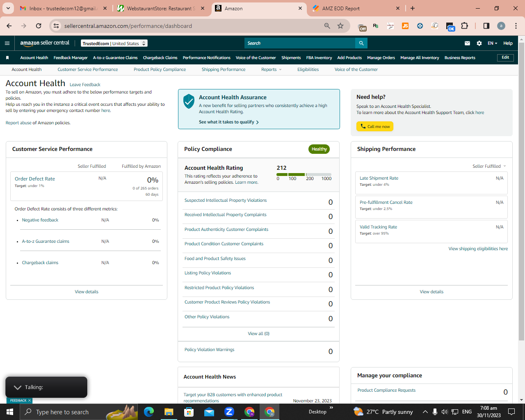Viewport: 525px width, 420px height.
Task: Open Customer Service Performance sub-tab
Action: [88, 70]
